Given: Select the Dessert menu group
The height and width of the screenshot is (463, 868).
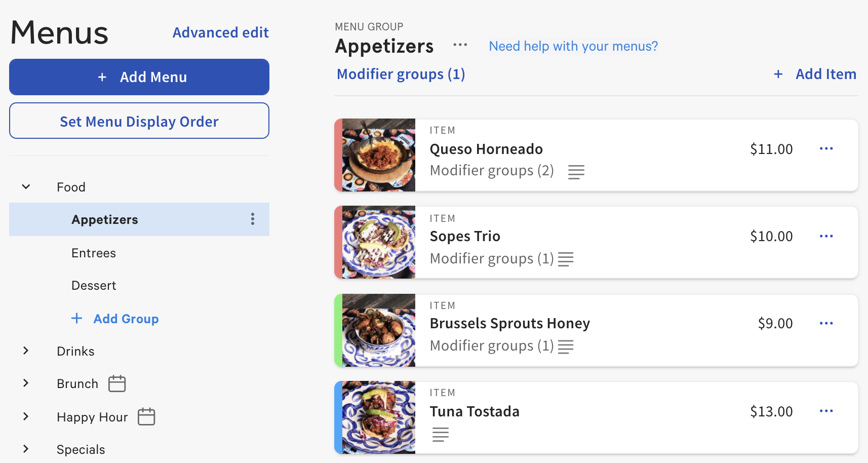Looking at the screenshot, I should point(93,285).
